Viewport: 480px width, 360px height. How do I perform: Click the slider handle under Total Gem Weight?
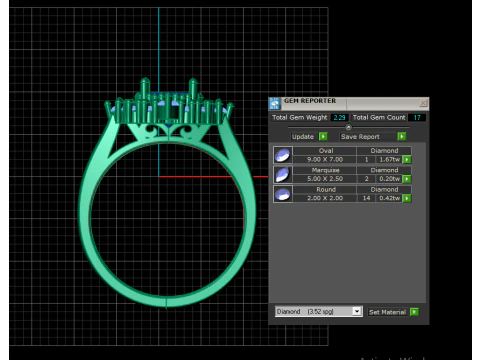click(348, 127)
